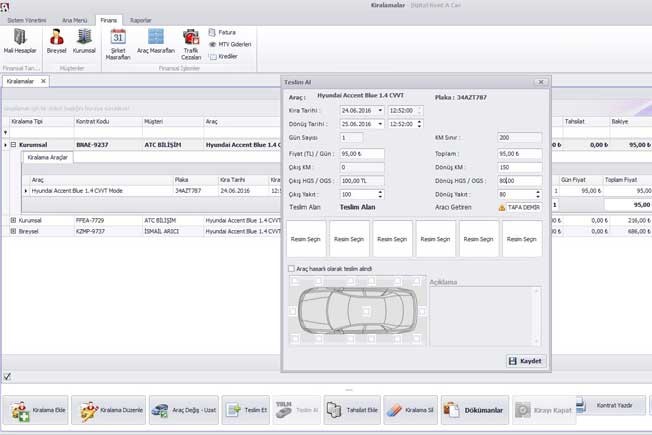Click the Kiralama Sil eraser button
This screenshot has height=435, width=652.
[410, 410]
